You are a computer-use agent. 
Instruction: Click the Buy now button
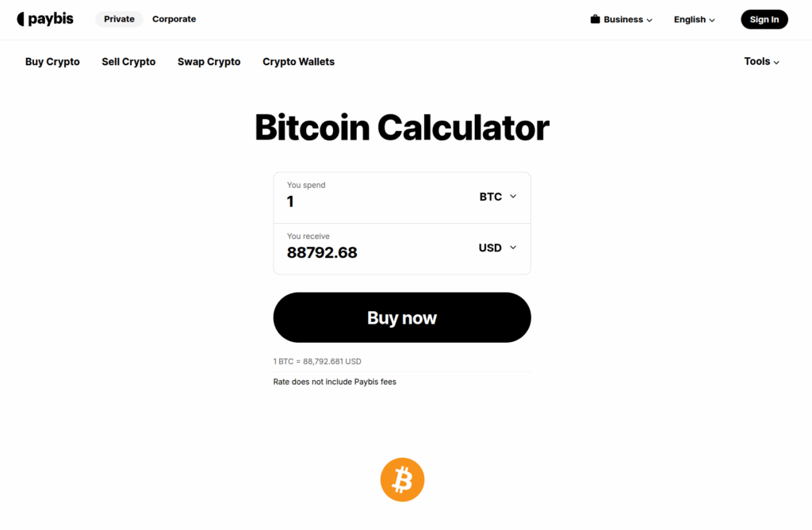coord(402,317)
